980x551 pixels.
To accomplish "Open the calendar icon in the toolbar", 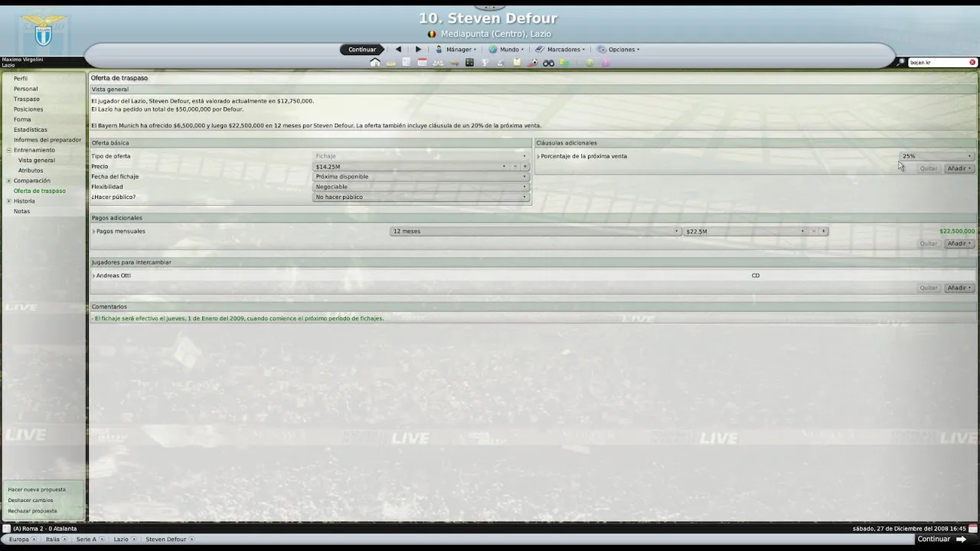I will (x=422, y=63).
